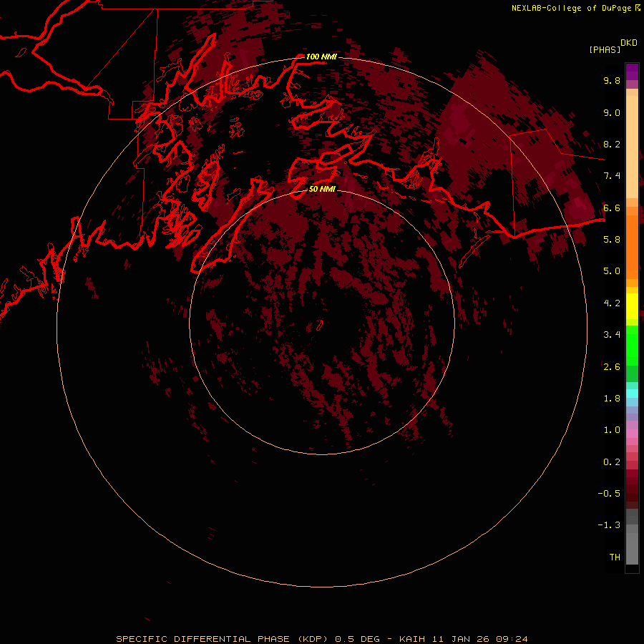Click the -1.3 scale label
644x644 pixels.
coord(609,525)
